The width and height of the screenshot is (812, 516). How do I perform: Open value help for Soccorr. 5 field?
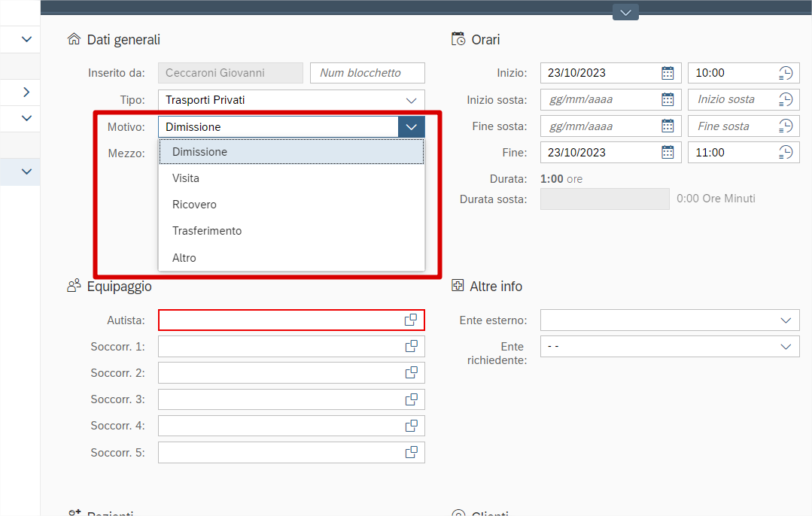pos(411,453)
